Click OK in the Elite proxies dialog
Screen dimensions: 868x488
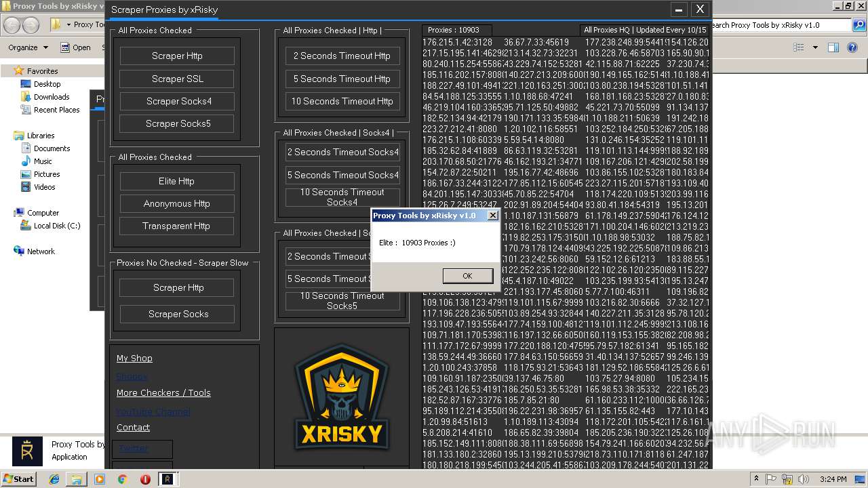[467, 276]
